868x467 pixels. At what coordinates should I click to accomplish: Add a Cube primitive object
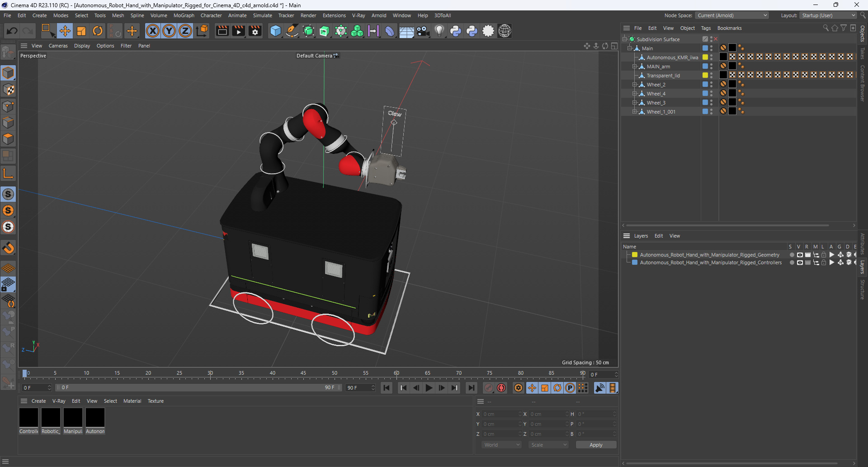(x=275, y=31)
